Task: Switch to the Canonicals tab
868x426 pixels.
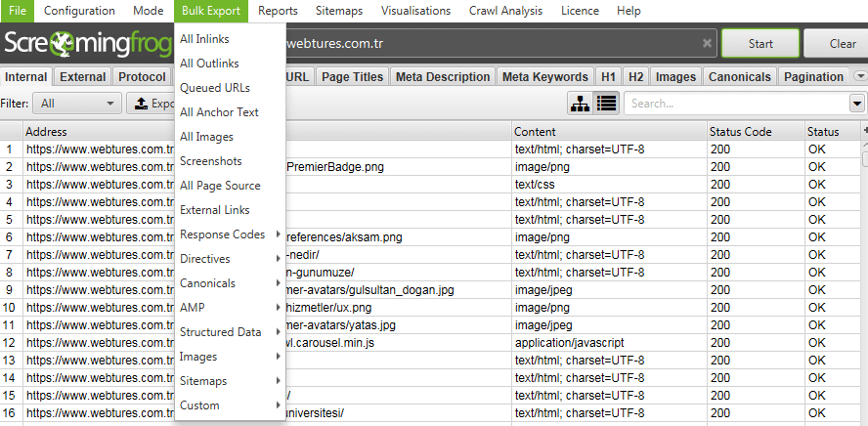Action: (x=740, y=77)
